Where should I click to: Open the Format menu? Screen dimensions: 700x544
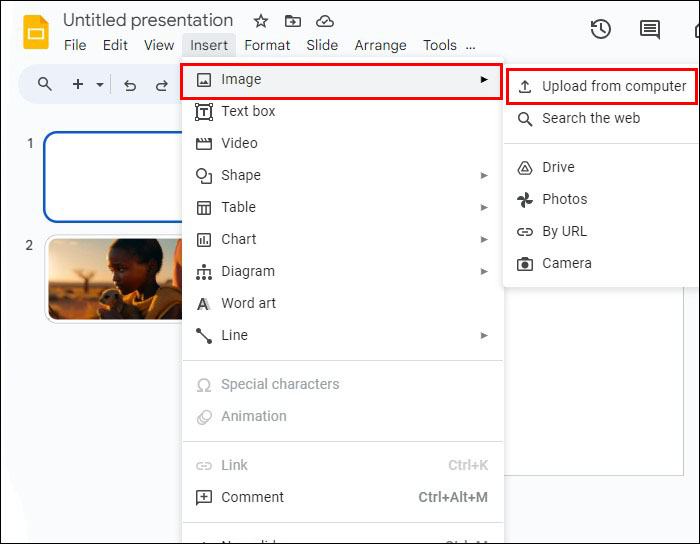tap(267, 45)
